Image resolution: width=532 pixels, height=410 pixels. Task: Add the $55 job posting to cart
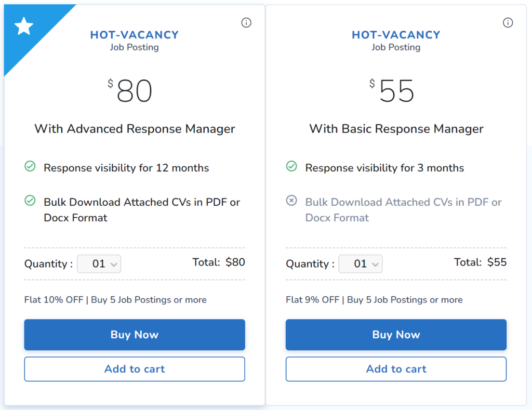click(396, 369)
